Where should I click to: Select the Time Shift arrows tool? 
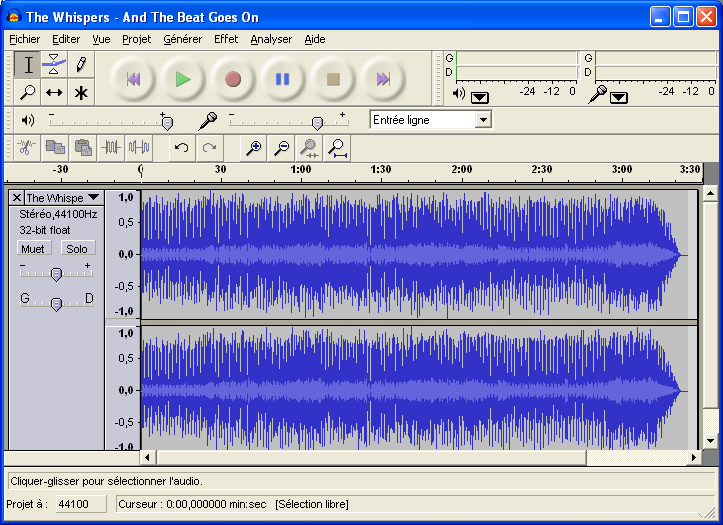[x=54, y=92]
